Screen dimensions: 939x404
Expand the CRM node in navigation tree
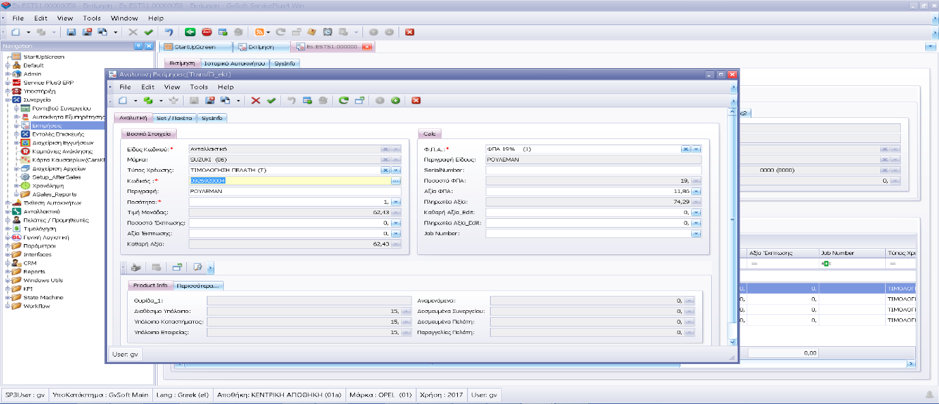point(7,262)
